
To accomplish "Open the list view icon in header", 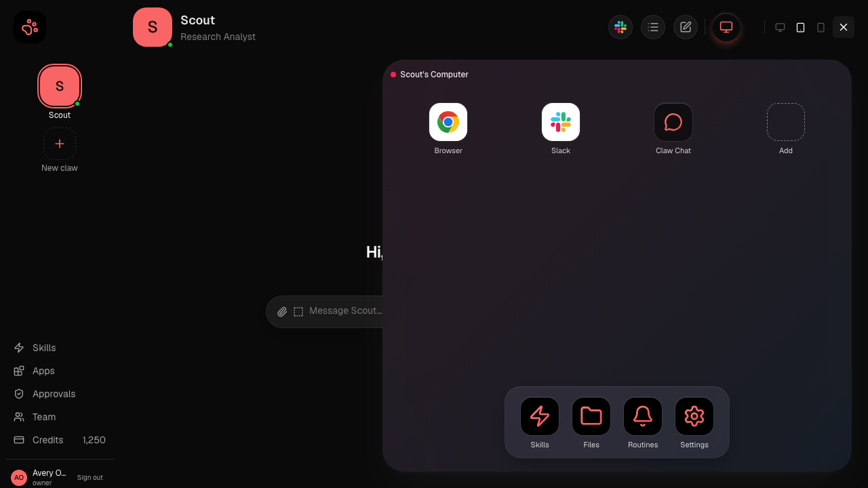I will click(x=653, y=27).
